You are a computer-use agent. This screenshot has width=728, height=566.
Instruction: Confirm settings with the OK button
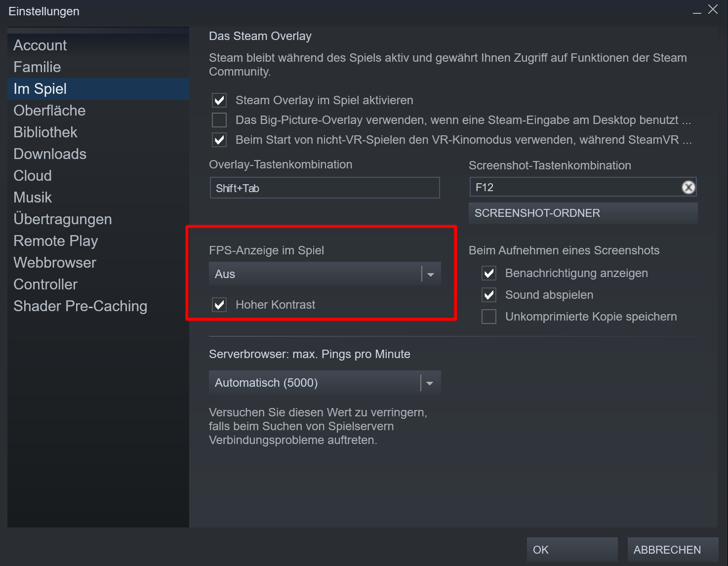click(x=571, y=550)
